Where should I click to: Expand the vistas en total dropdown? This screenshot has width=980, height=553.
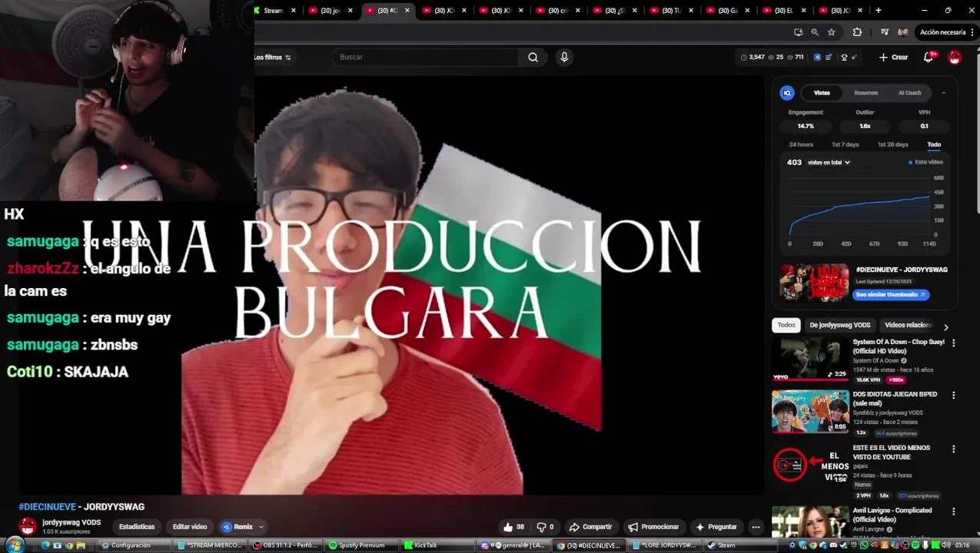829,163
